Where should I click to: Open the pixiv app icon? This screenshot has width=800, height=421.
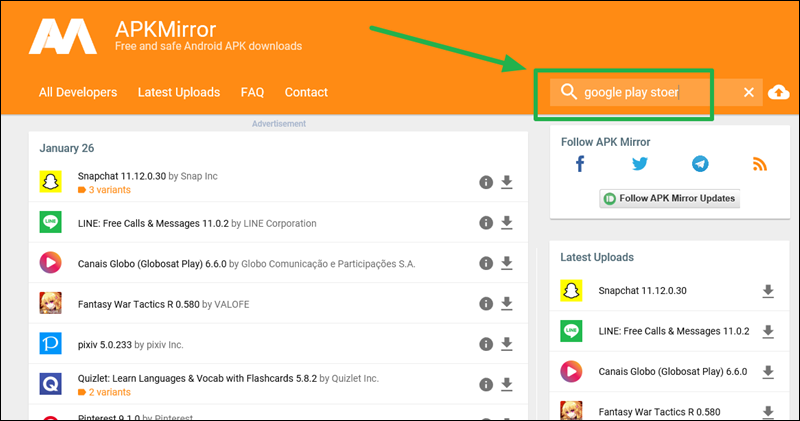(51, 343)
